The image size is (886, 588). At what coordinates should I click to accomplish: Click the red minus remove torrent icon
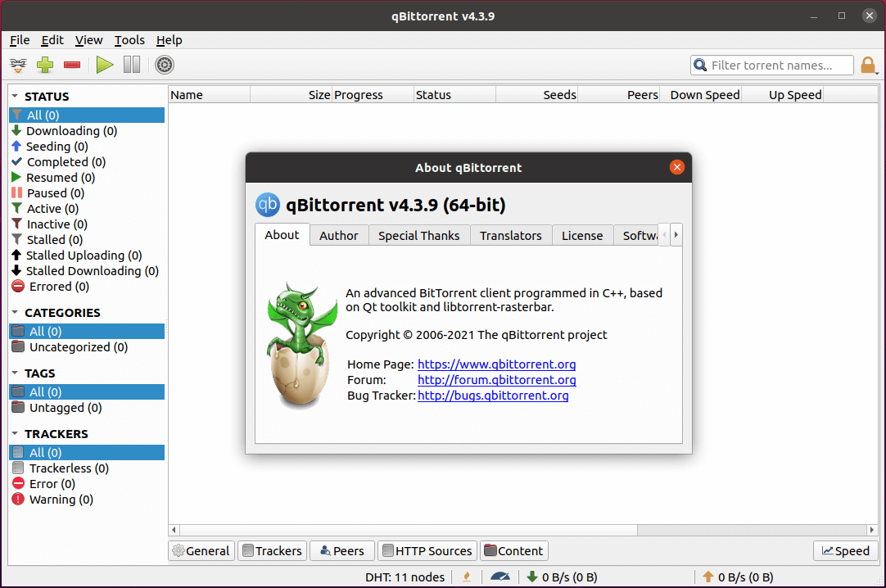pyautogui.click(x=72, y=65)
